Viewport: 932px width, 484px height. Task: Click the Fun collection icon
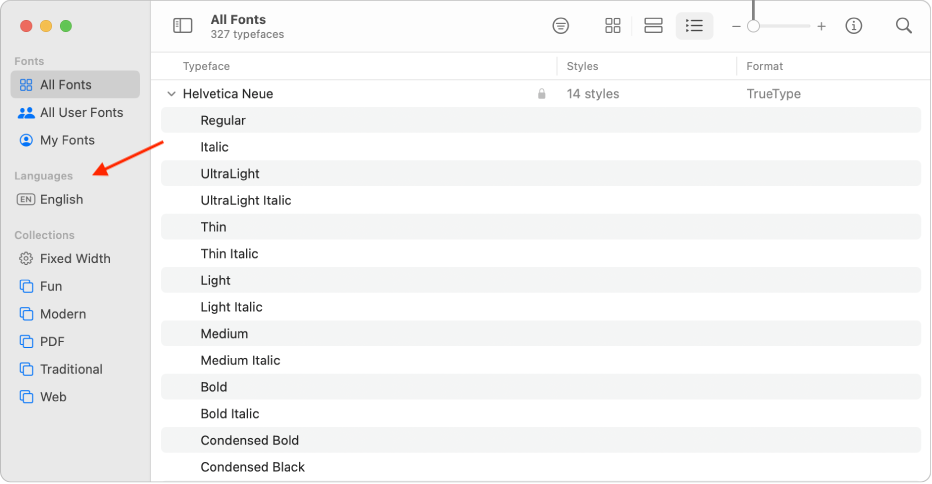coord(26,286)
